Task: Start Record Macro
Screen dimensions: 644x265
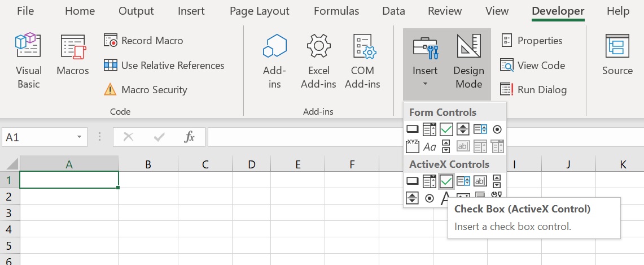Action: pos(143,41)
